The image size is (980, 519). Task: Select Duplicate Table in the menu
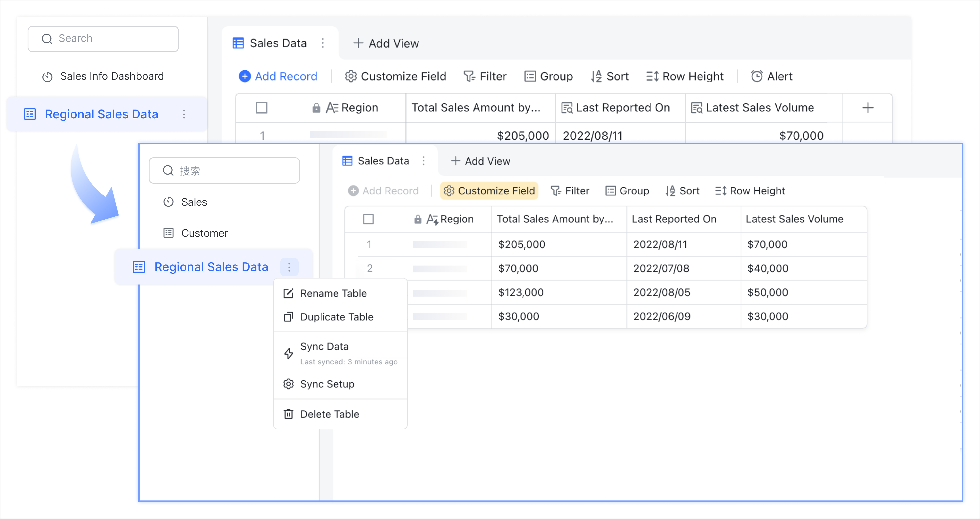336,317
